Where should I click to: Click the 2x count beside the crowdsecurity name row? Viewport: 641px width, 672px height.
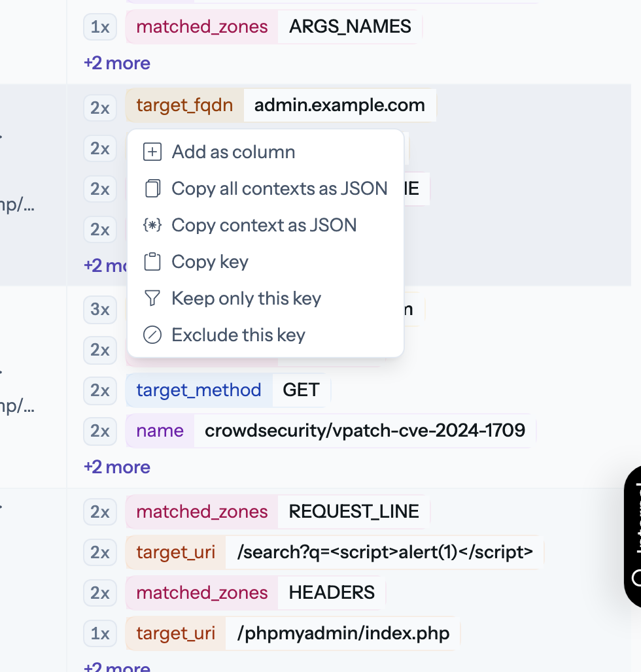click(100, 431)
